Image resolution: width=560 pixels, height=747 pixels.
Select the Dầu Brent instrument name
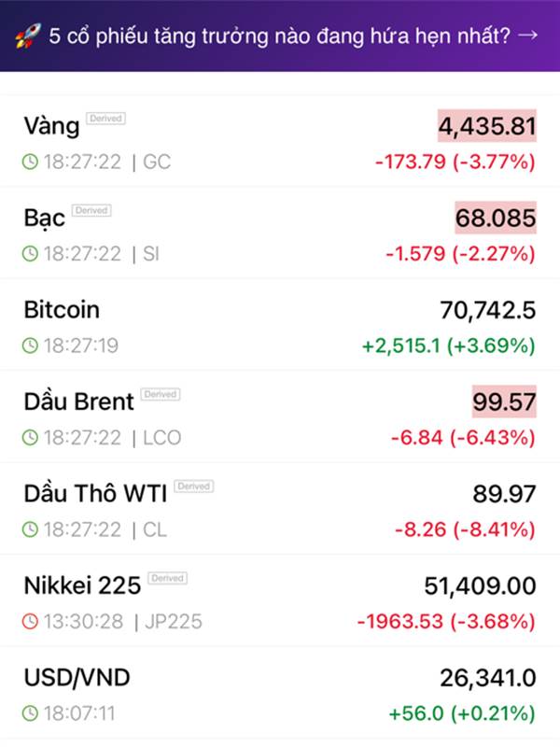(x=79, y=402)
